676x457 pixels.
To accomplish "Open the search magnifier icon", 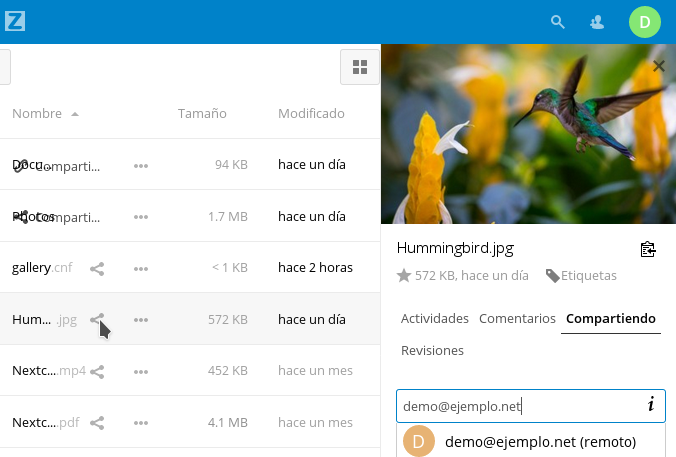I will tap(557, 22).
